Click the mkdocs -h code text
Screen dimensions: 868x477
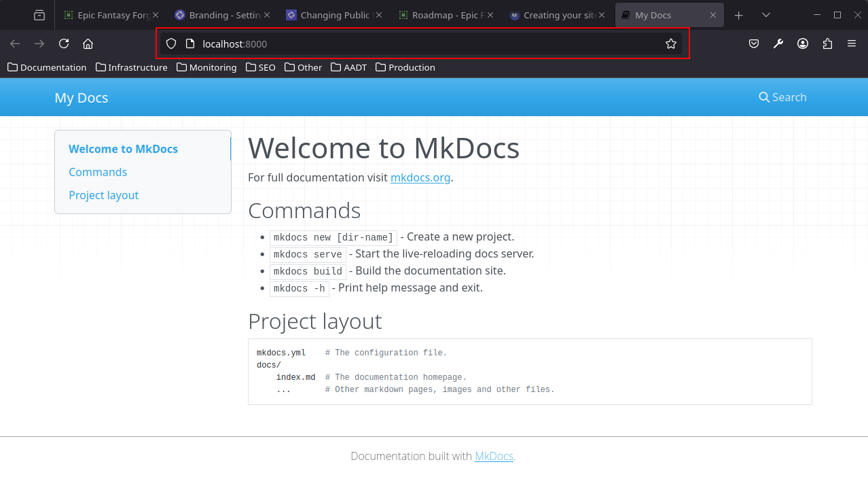coord(300,288)
